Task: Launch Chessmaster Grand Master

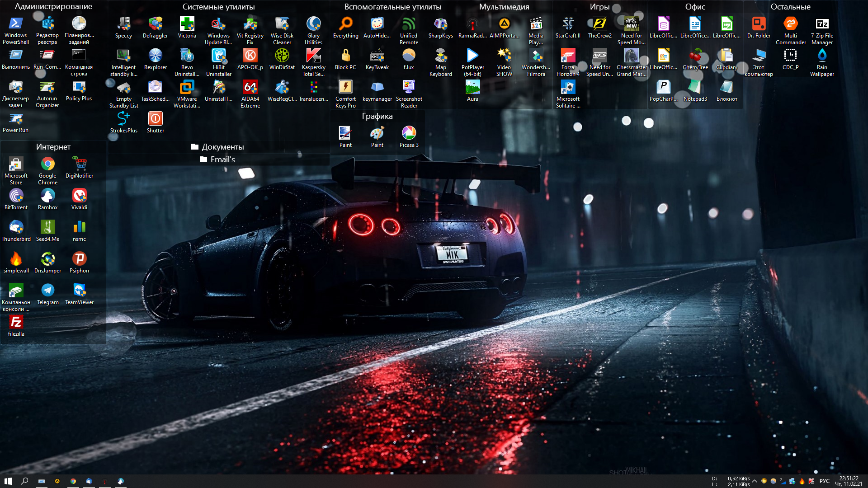Action: pyautogui.click(x=632, y=62)
